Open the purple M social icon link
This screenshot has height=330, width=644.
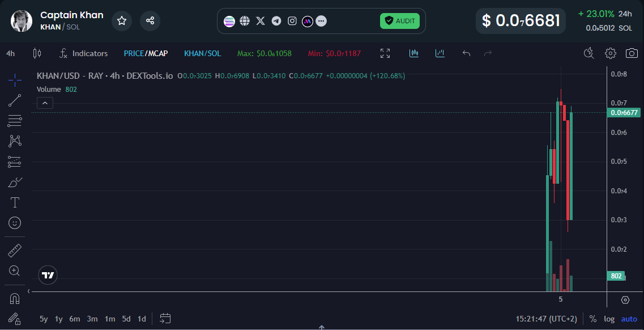click(x=307, y=21)
